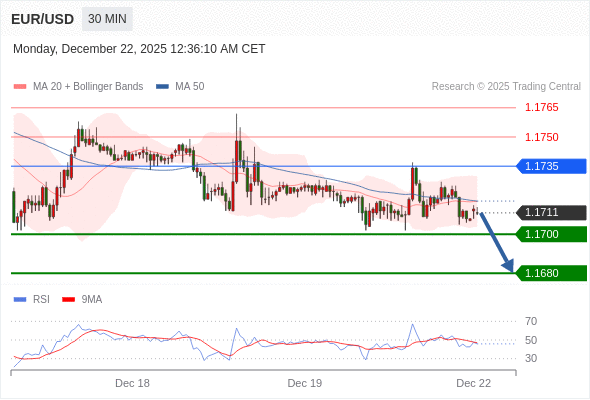Click the 9MA legend label
This screenshot has height=400, width=590.
click(x=92, y=300)
